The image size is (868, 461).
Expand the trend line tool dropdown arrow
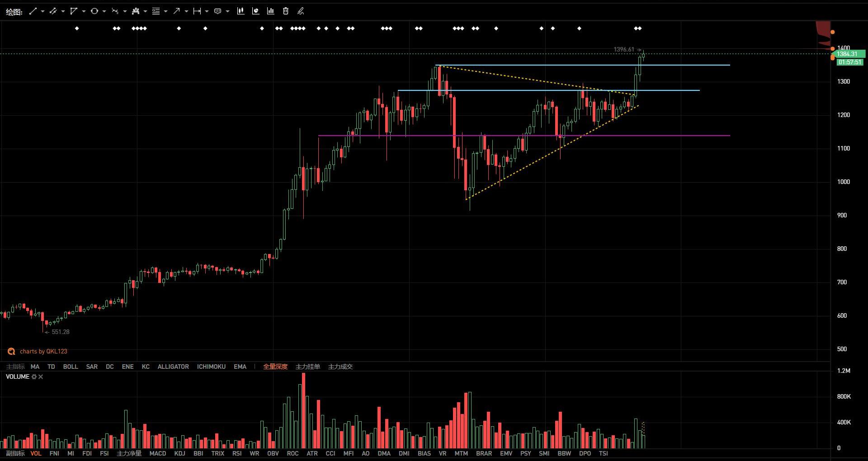[x=42, y=11]
